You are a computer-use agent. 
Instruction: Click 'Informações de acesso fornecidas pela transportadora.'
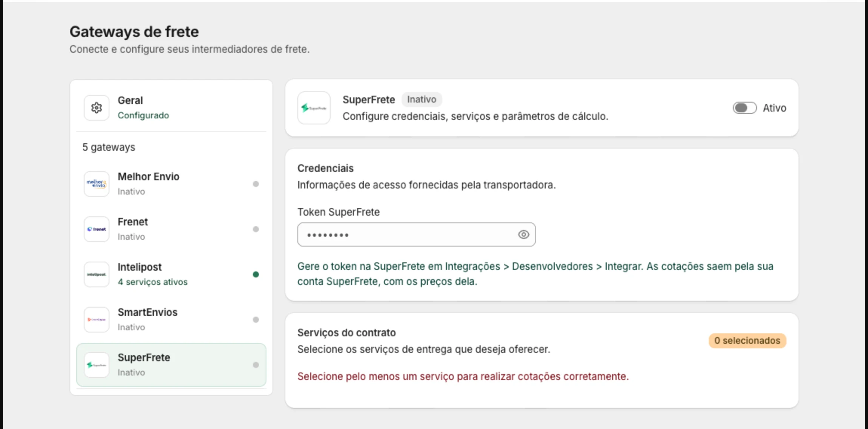[x=426, y=185]
